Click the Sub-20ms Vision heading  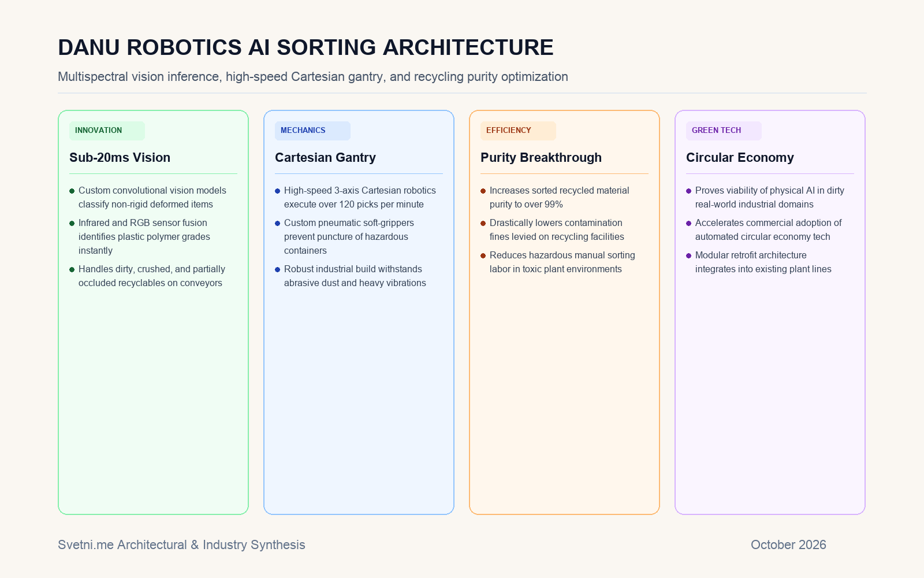pyautogui.click(x=120, y=158)
